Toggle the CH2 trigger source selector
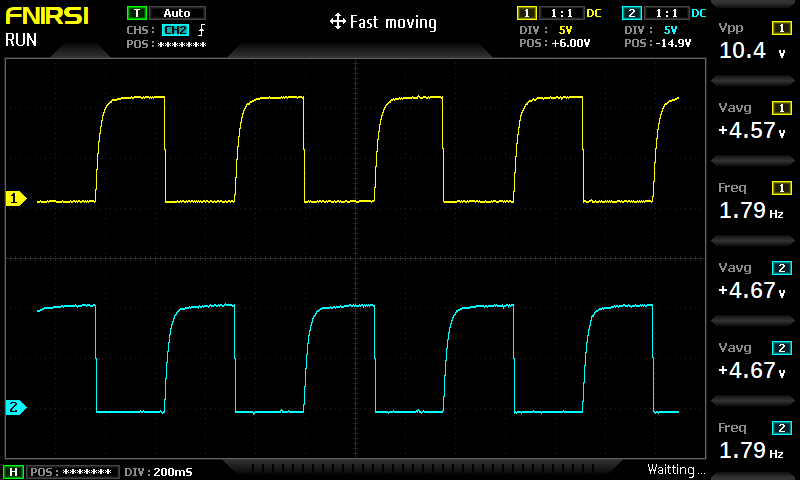The width and height of the screenshot is (800, 480). click(176, 30)
